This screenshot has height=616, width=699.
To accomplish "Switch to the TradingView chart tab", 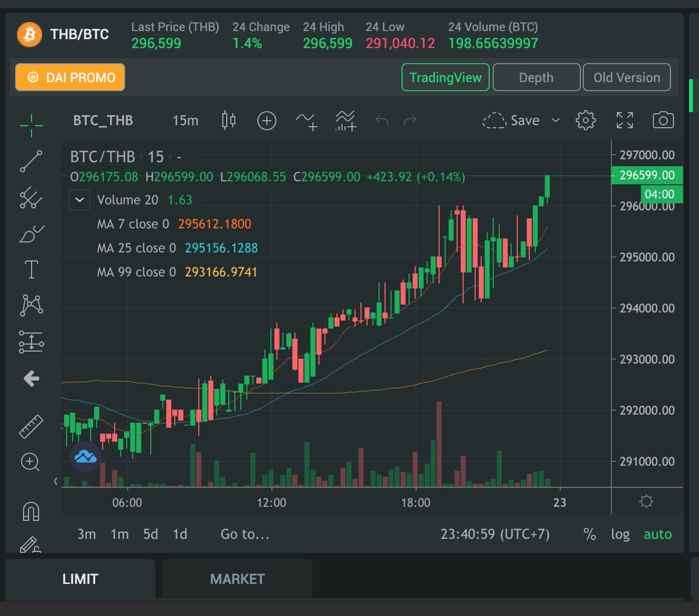I will point(446,78).
